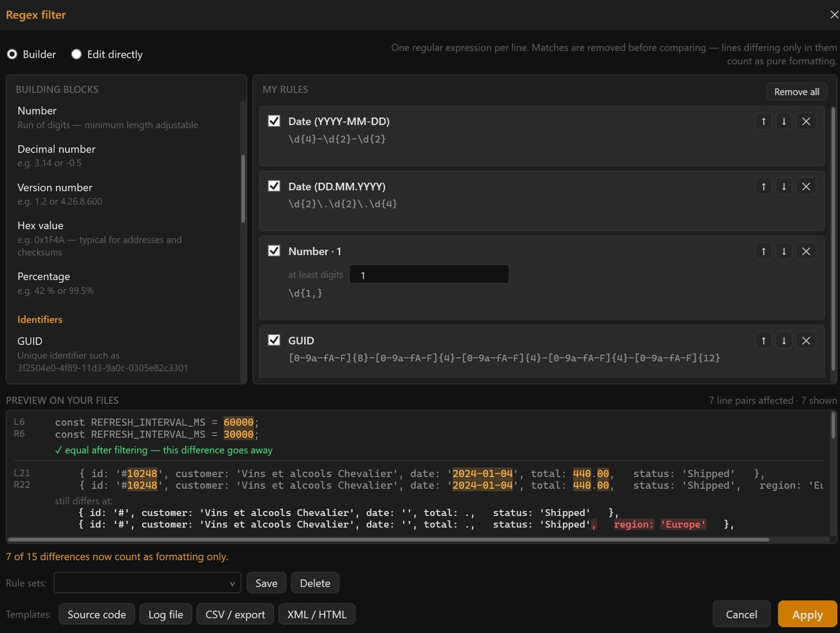The width and height of the screenshot is (840, 633).
Task: Click the My Rules vertical scrollbar
Action: tap(833, 239)
